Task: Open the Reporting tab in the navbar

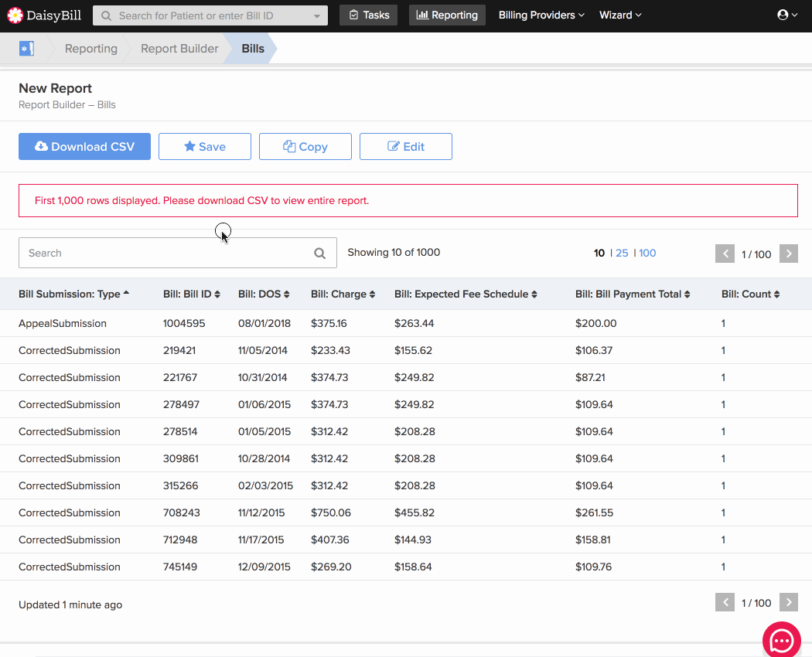Action: click(447, 15)
